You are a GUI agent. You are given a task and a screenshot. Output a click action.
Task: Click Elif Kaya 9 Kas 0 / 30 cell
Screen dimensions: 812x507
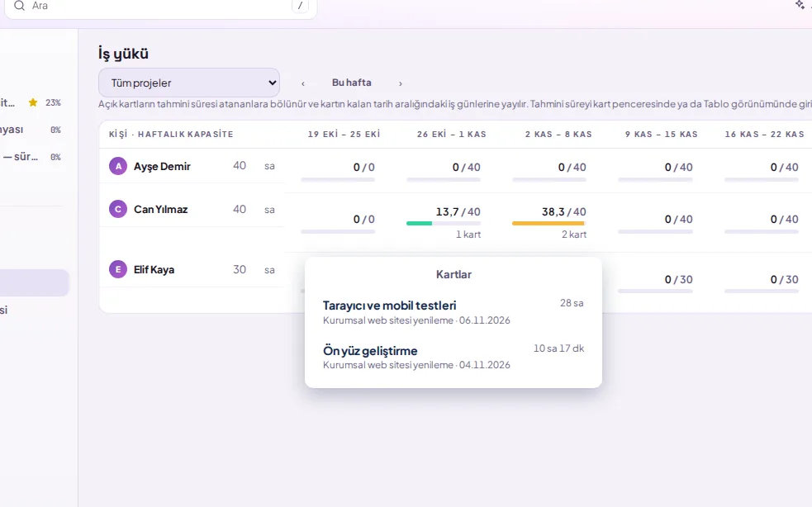(655, 282)
